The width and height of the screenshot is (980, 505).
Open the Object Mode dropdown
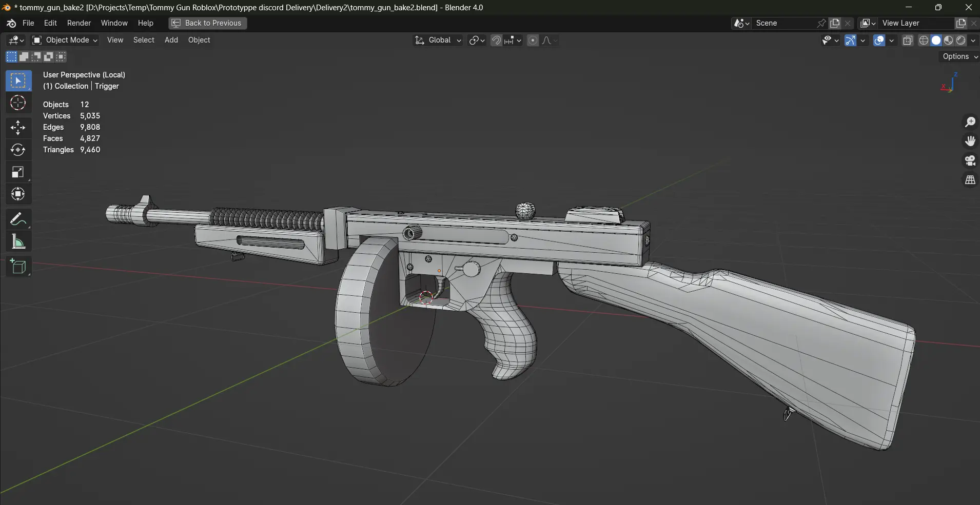(x=65, y=40)
